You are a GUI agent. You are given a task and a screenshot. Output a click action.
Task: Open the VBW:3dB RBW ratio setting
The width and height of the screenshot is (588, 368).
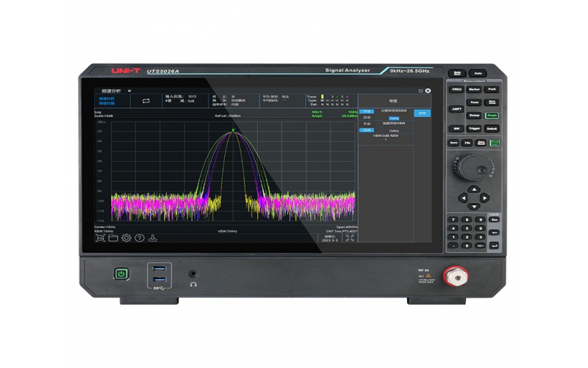386,138
